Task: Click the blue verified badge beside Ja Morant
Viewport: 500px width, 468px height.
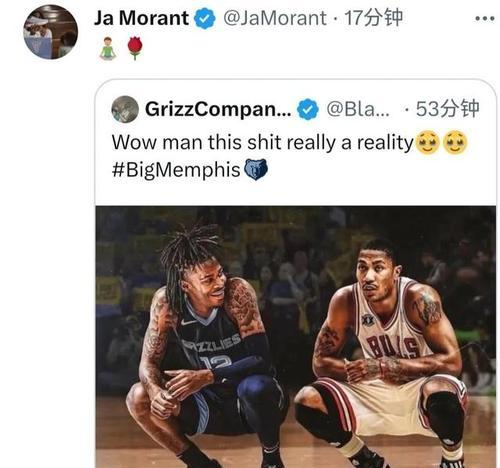Action: pos(205,18)
